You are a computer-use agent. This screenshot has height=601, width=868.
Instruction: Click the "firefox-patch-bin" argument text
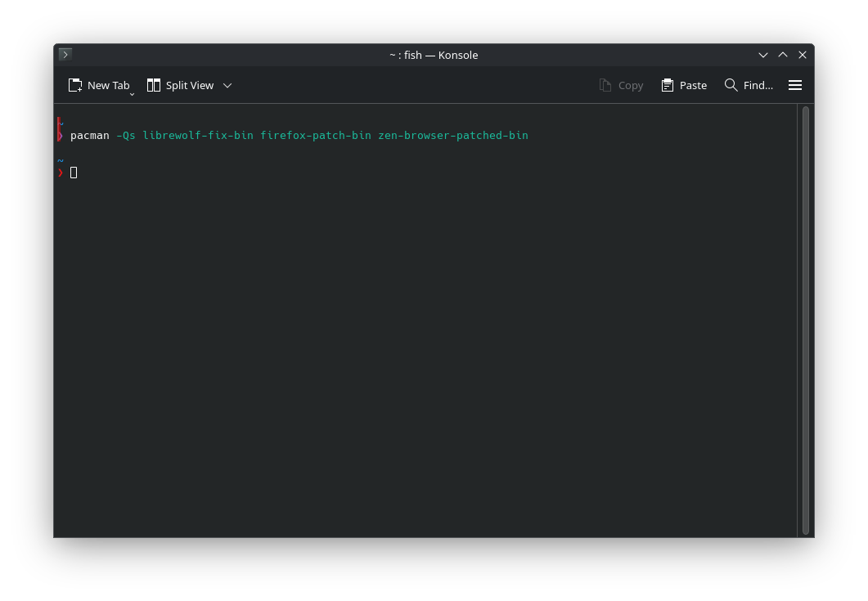pos(316,136)
